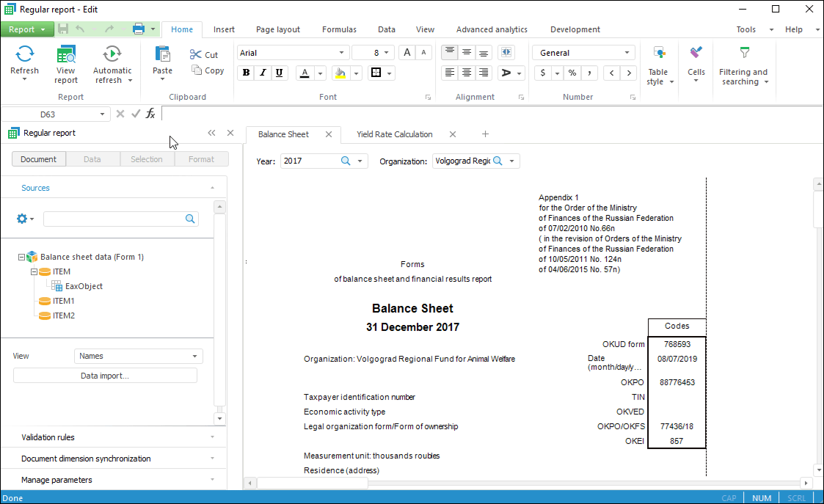Cut the selection with the scissors icon
The image size is (824, 504).
click(196, 54)
